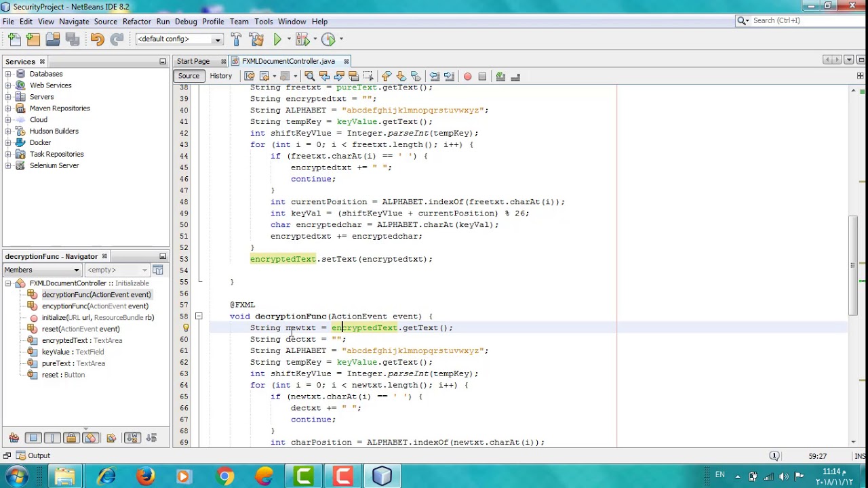The image size is (868, 488).
Task: Switch to History view button
Action: [220, 76]
